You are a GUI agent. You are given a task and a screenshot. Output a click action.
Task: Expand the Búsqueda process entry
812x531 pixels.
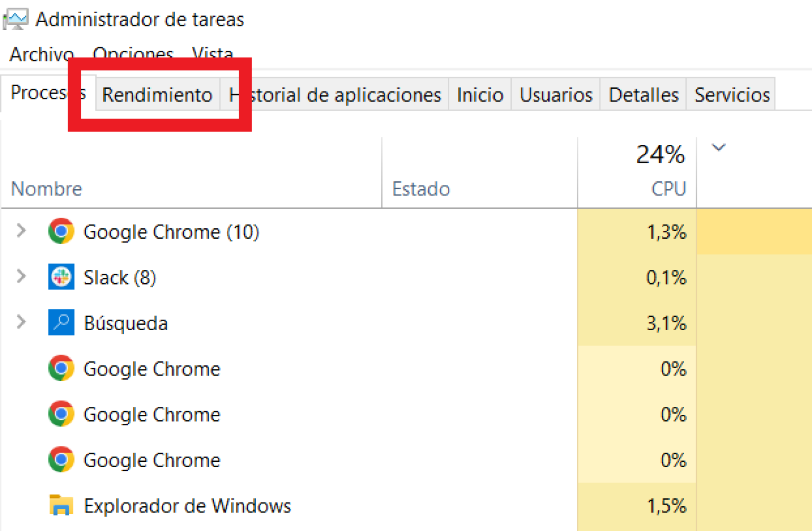[x=21, y=322]
